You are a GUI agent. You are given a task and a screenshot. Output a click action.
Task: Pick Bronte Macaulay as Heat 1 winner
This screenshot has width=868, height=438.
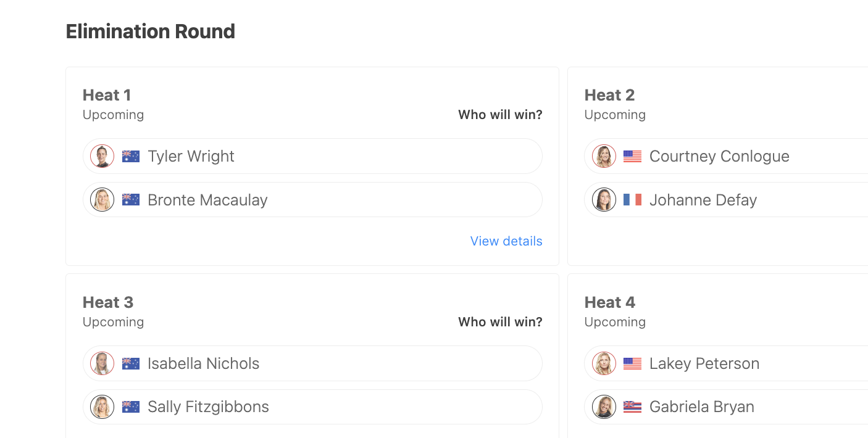click(312, 200)
